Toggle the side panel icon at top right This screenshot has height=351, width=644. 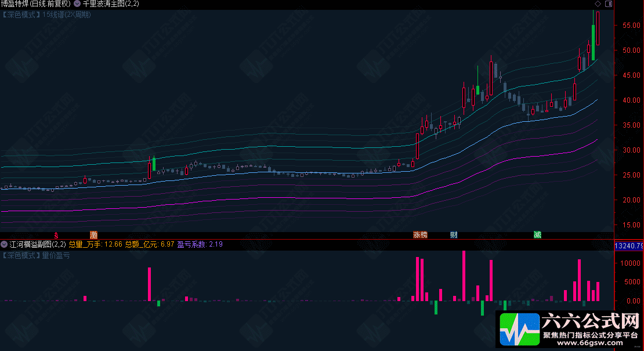609,3
